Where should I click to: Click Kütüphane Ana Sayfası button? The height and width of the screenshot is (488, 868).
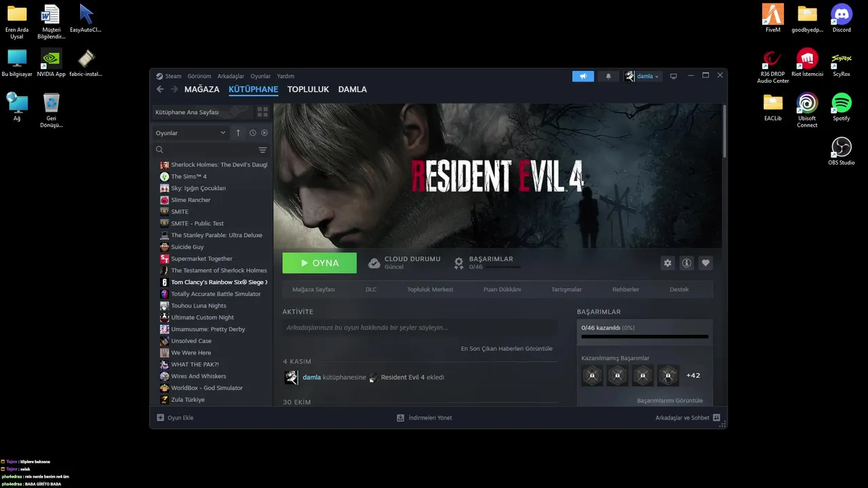[x=202, y=112]
